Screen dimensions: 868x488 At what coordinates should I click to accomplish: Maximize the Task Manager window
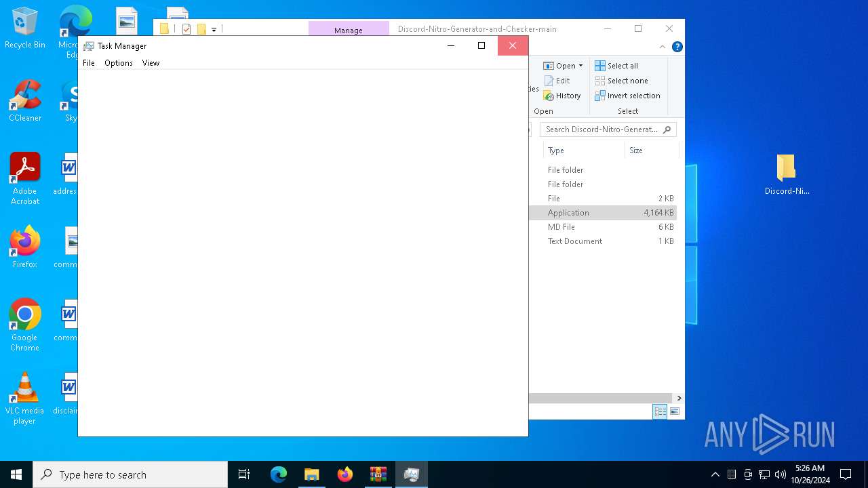click(x=481, y=45)
